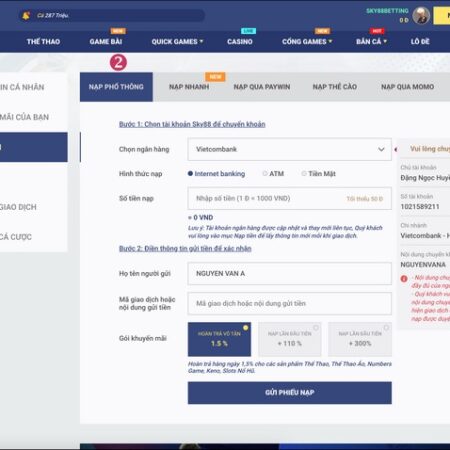Click the selected blue sidebar item
Viewport: 450px width, 450px height.
tap(34, 147)
